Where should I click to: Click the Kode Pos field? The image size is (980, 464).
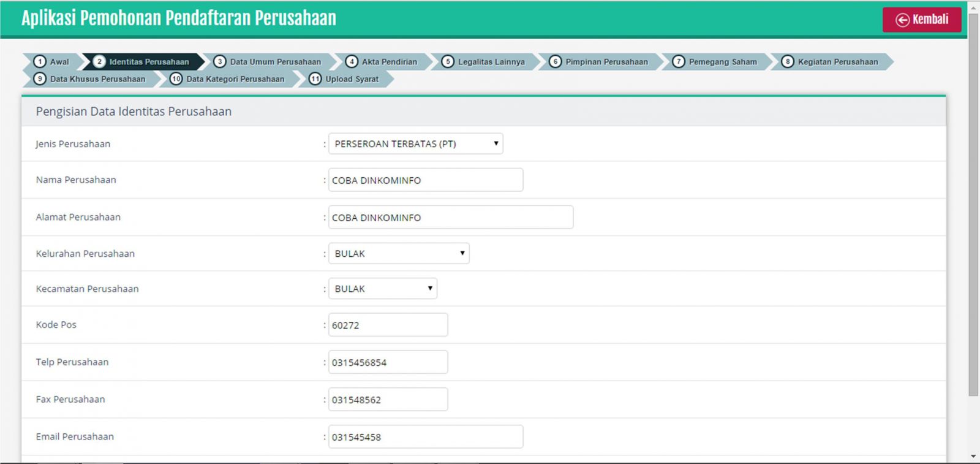pyautogui.click(x=388, y=325)
